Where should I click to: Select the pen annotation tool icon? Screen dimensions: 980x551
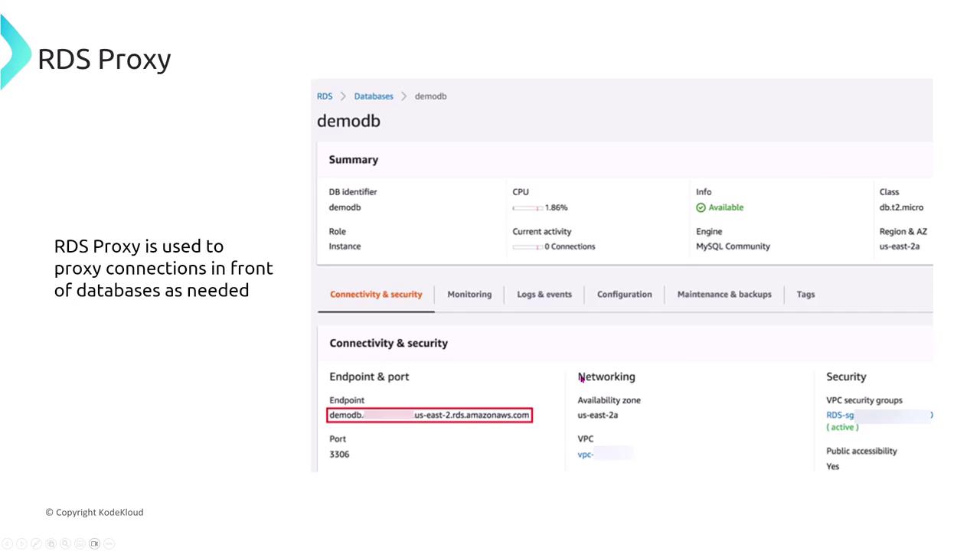coord(36,543)
